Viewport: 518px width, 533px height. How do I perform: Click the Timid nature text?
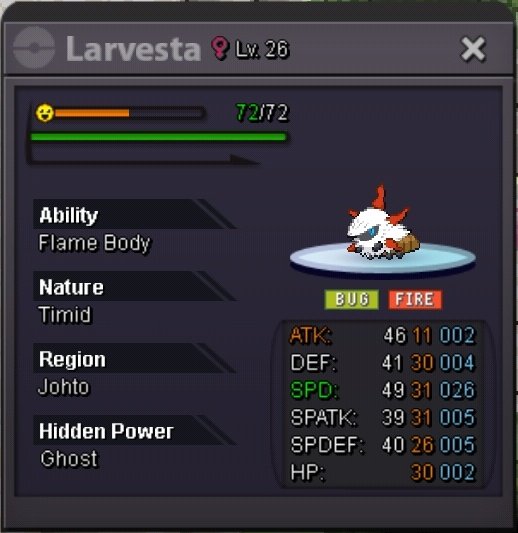tap(65, 315)
